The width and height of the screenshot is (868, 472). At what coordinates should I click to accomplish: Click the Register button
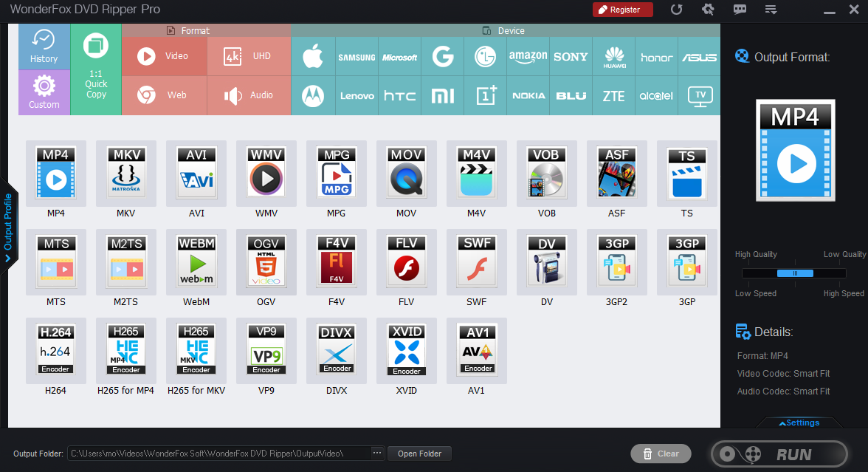coord(622,10)
